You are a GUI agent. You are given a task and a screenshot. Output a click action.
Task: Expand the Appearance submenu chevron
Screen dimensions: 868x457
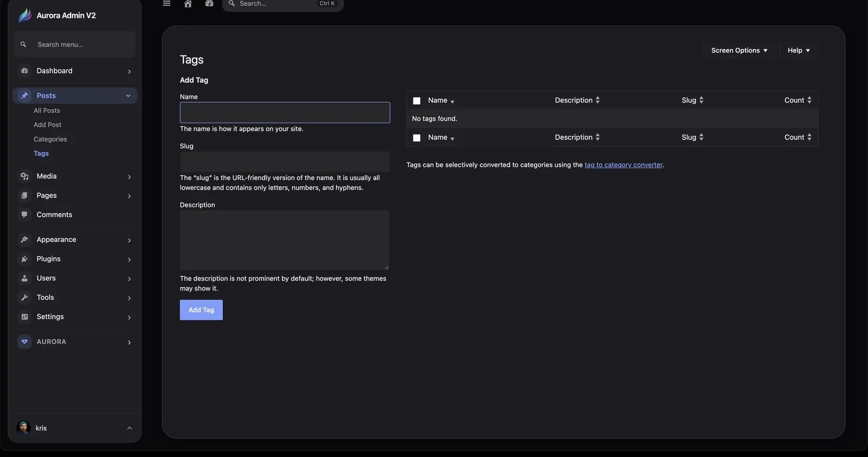[x=129, y=240]
